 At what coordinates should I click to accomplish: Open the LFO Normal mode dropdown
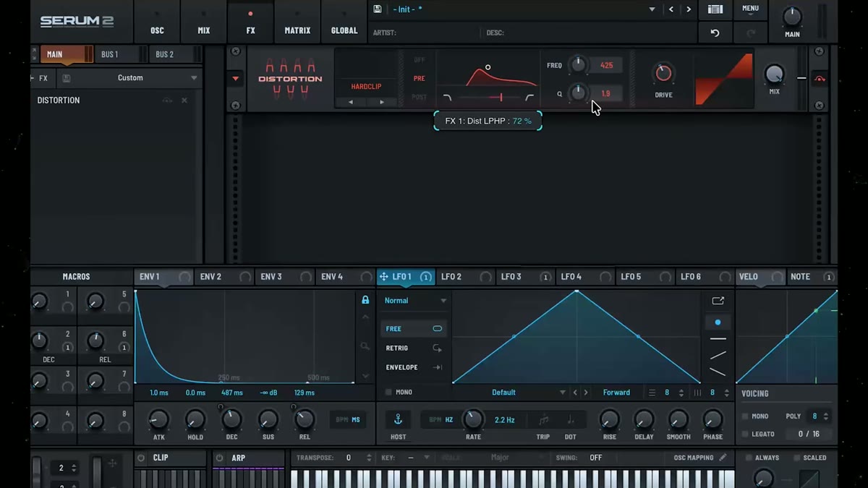point(415,301)
